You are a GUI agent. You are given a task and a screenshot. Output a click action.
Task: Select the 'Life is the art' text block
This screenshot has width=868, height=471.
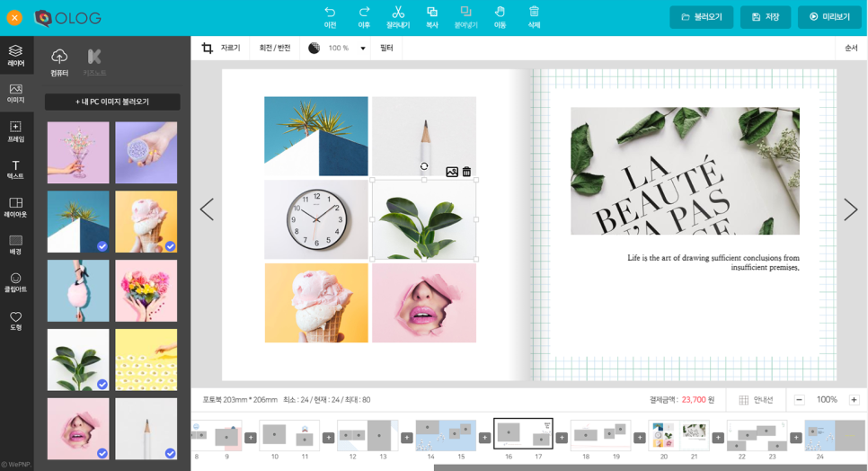(x=713, y=262)
